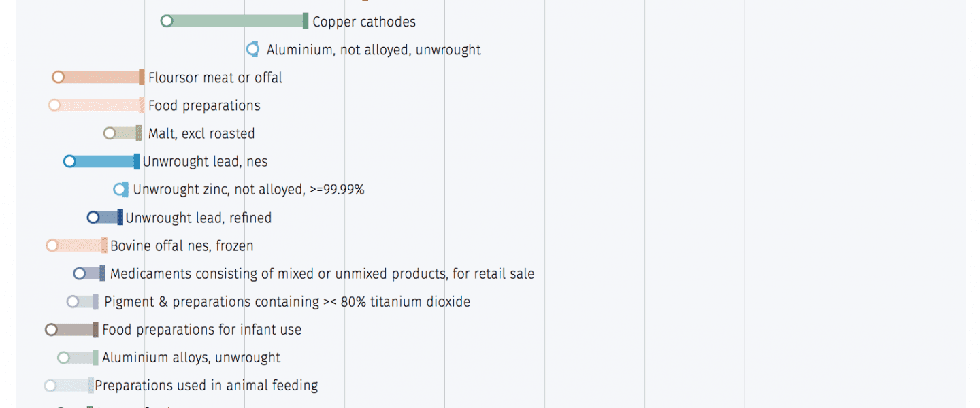Image resolution: width=980 pixels, height=408 pixels.
Task: Select the Copper cathodes end bar marker
Action: pos(306,21)
